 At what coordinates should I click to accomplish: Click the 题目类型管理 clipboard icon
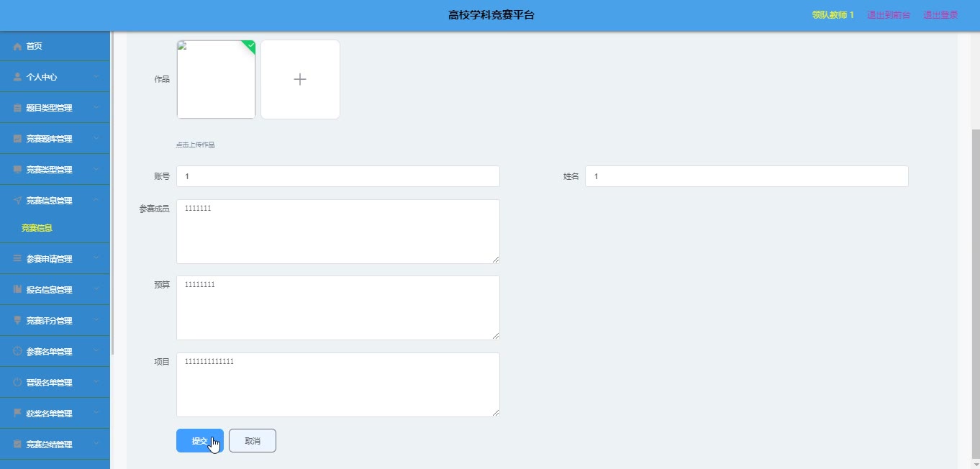(x=17, y=108)
